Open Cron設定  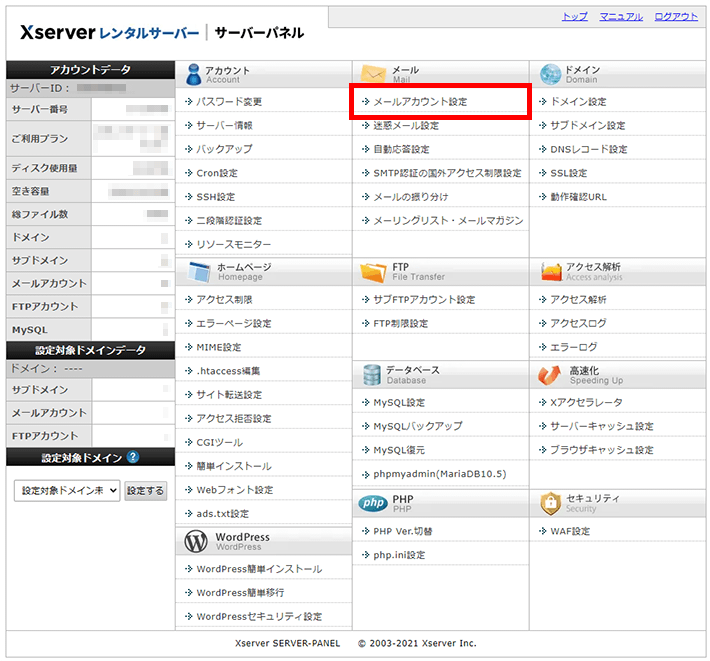[217, 173]
